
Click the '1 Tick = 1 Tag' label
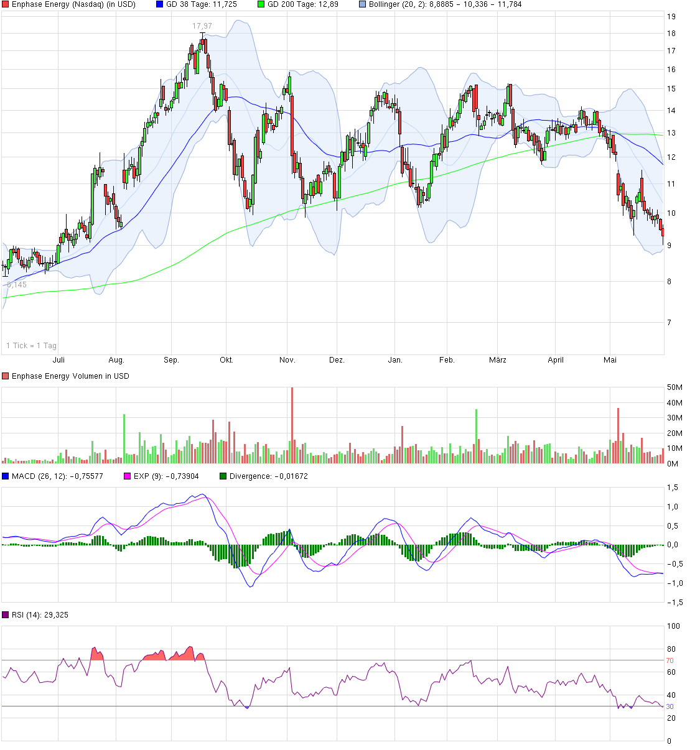tap(31, 345)
